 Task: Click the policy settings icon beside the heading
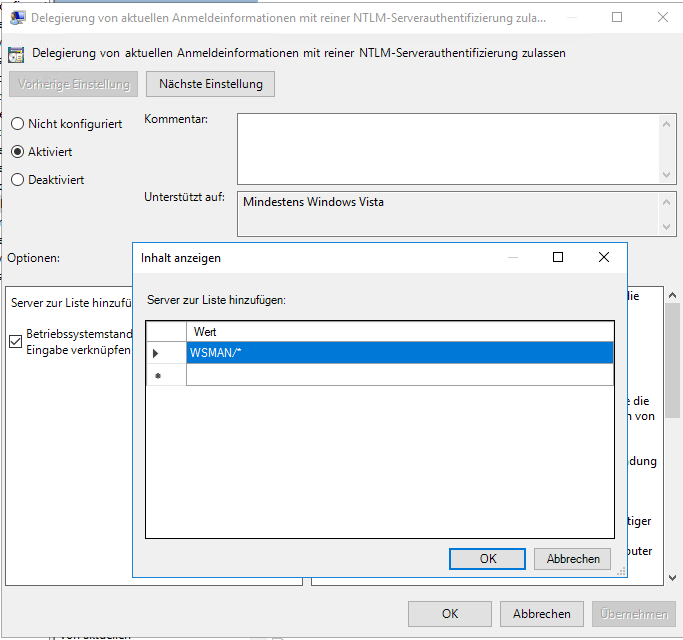16,54
